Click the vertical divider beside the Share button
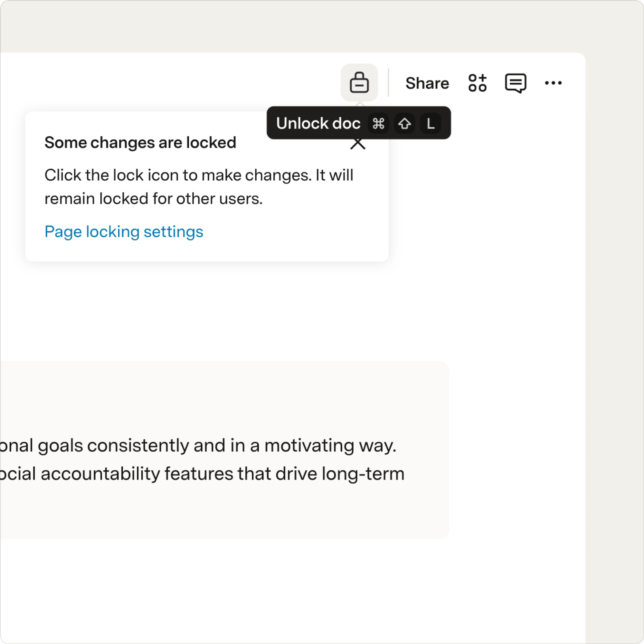This screenshot has width=644, height=644. [x=388, y=82]
